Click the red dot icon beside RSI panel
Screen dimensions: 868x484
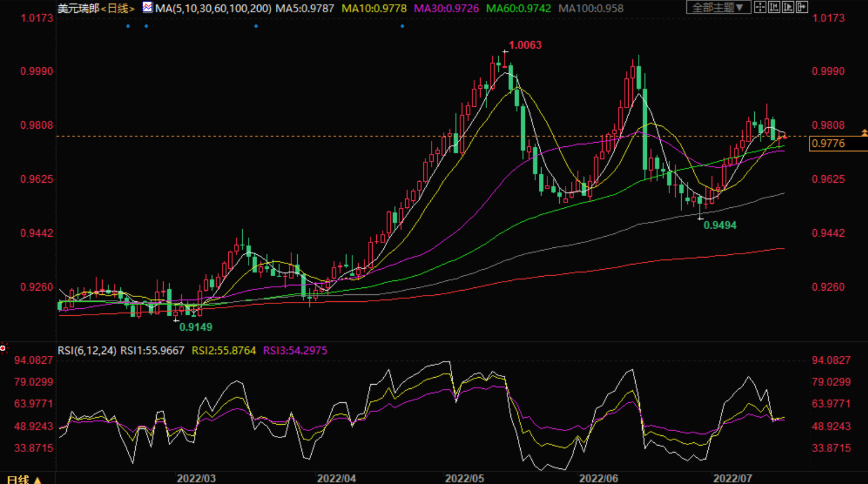point(3,348)
